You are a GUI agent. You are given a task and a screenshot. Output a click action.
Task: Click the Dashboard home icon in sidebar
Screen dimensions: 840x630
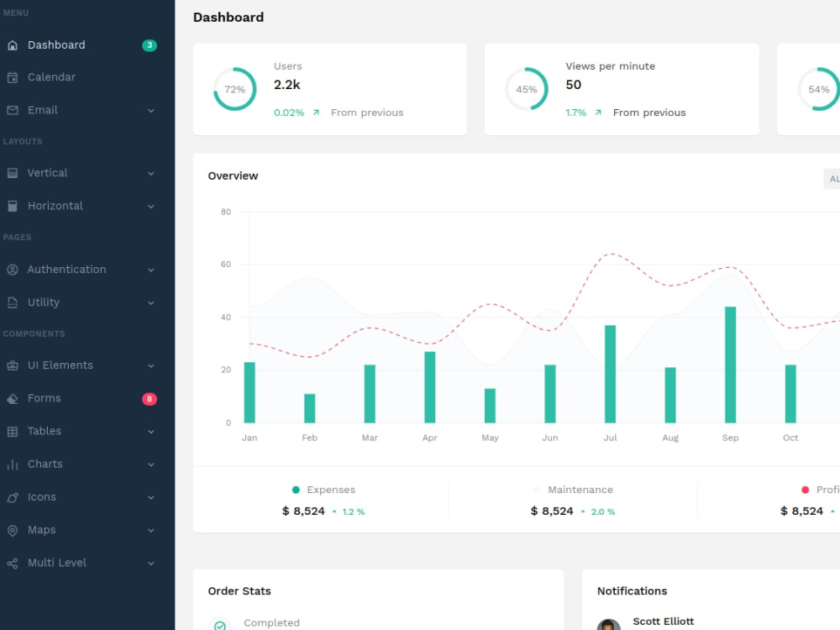tap(13, 45)
